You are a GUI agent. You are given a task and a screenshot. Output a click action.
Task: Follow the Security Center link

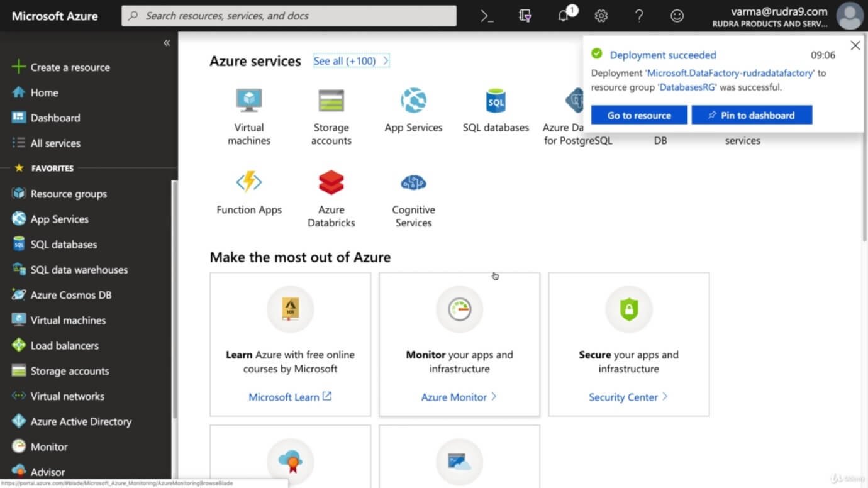(x=629, y=397)
